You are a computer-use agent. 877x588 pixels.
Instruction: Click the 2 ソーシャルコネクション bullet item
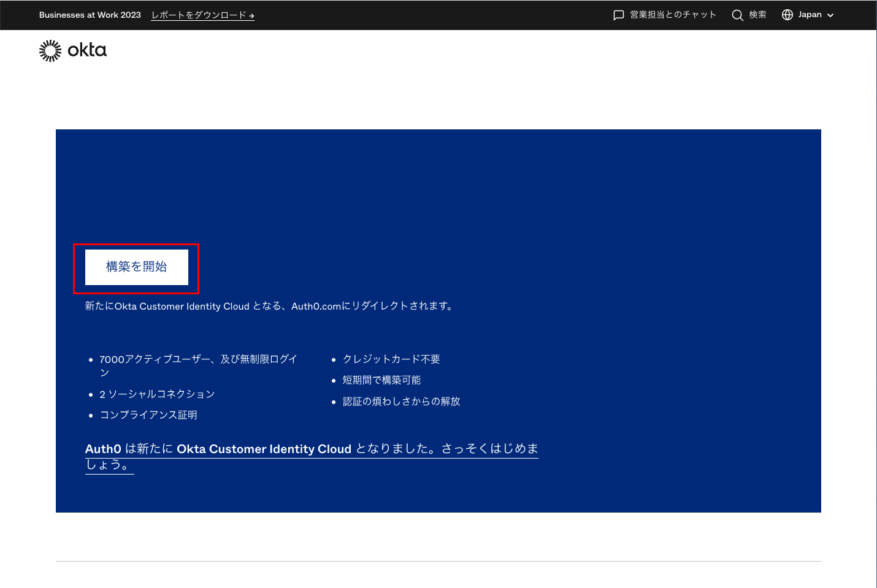tap(157, 394)
